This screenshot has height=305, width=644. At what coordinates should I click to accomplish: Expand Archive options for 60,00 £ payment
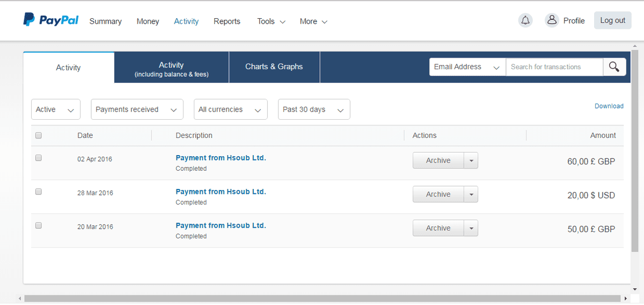[471, 161]
